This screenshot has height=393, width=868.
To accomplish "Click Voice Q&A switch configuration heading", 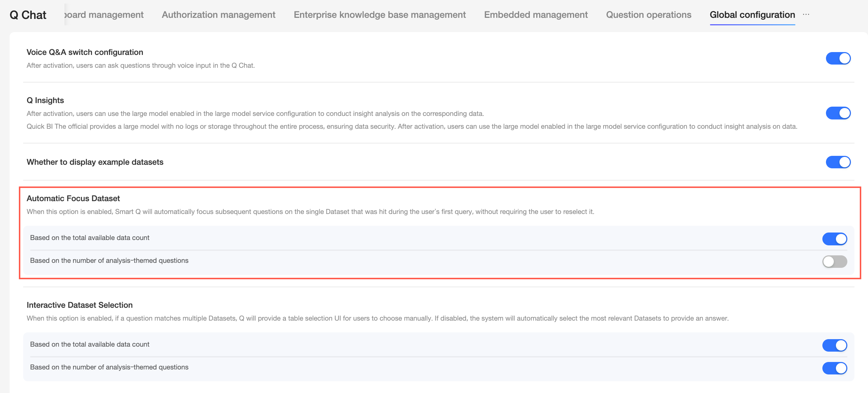I will 85,52.
